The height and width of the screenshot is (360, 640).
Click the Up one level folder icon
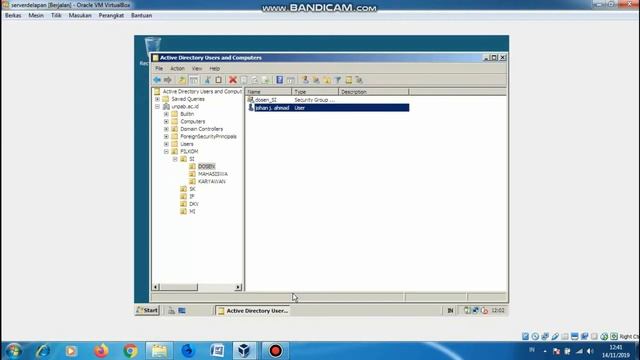(x=182, y=80)
